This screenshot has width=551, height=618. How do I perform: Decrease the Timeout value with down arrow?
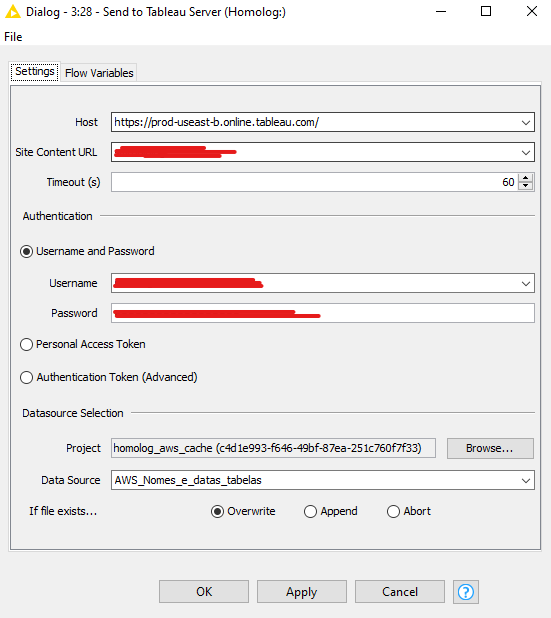tap(525, 186)
